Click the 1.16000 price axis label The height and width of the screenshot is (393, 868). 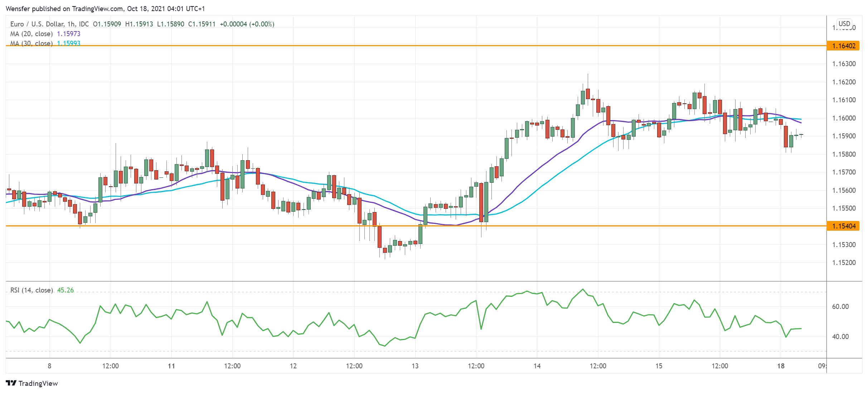click(844, 118)
